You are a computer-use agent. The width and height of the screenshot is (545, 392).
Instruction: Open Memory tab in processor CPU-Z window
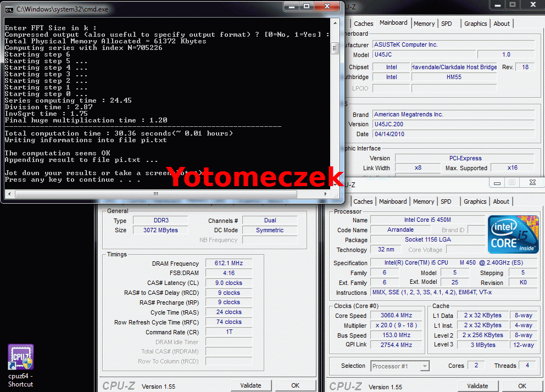pyautogui.click(x=424, y=201)
